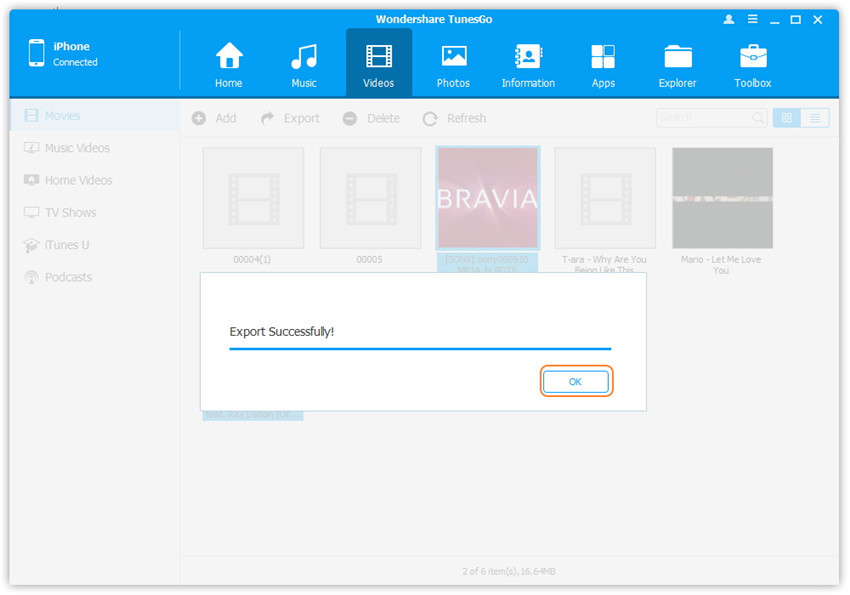Switch to list view layout
850x595 pixels.
pos(815,118)
